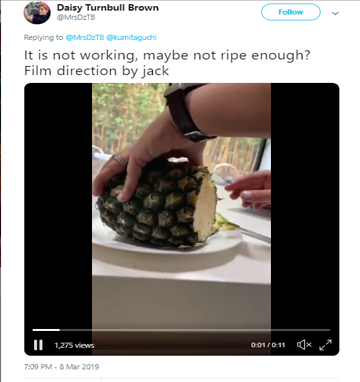The height and width of the screenshot is (382, 360).
Task: Click the 1,275 views counter
Action: [x=74, y=345]
